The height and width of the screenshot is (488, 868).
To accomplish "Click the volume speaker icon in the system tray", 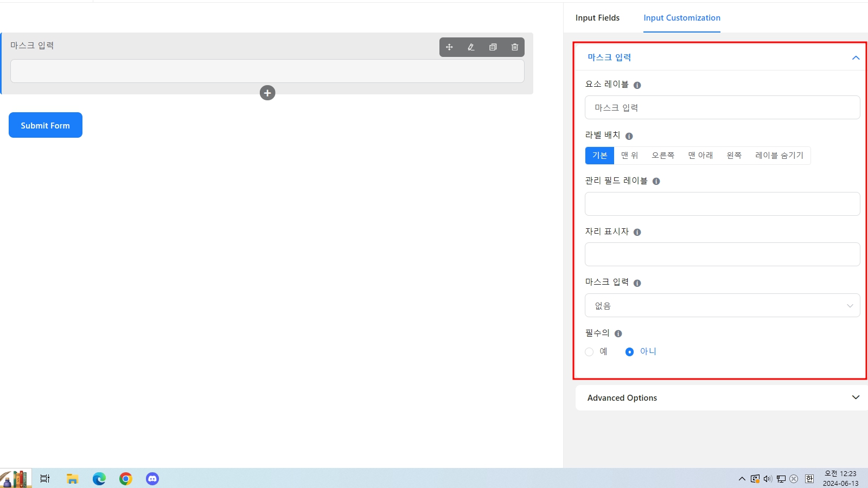I will click(768, 478).
